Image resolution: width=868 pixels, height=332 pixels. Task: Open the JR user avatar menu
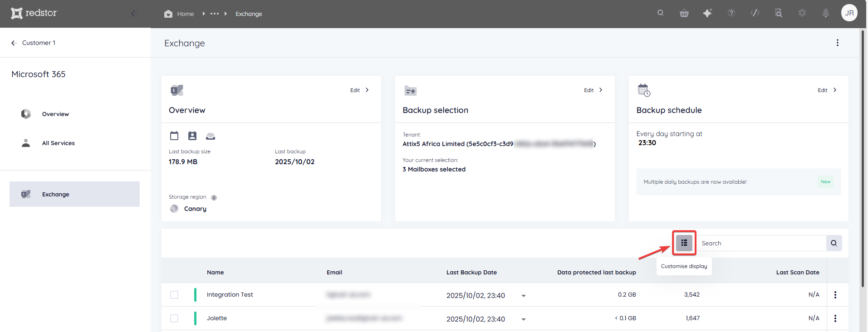[849, 13]
